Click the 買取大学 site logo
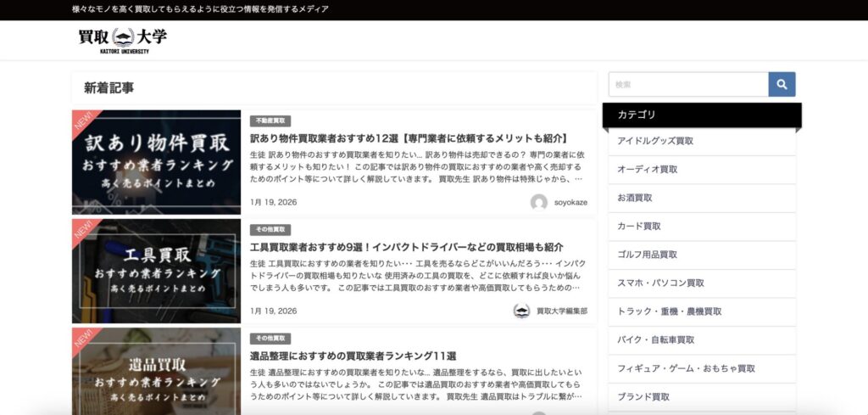Viewport: 868px width, 415px height. [123, 39]
